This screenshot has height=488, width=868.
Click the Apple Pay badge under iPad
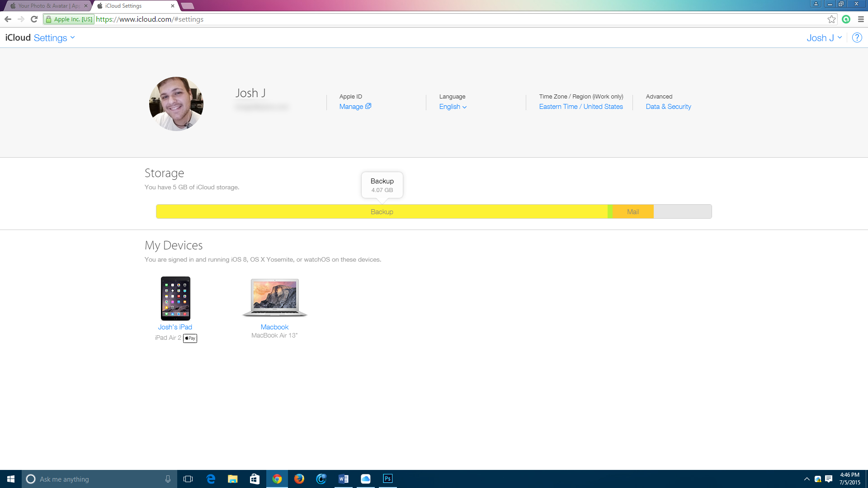tap(190, 338)
